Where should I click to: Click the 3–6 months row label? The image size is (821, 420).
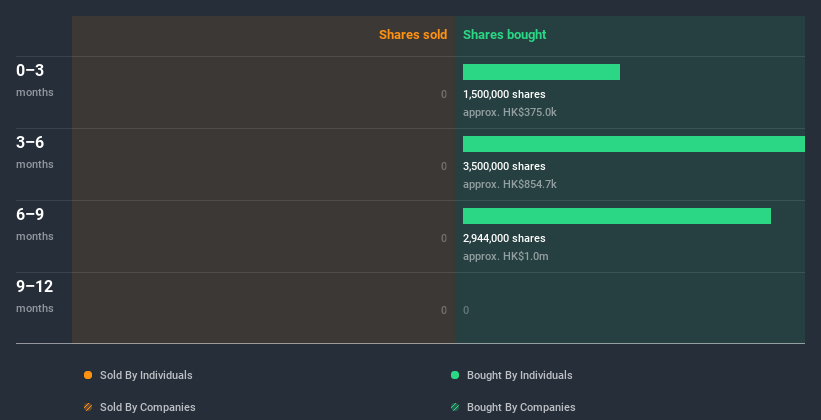click(x=35, y=152)
